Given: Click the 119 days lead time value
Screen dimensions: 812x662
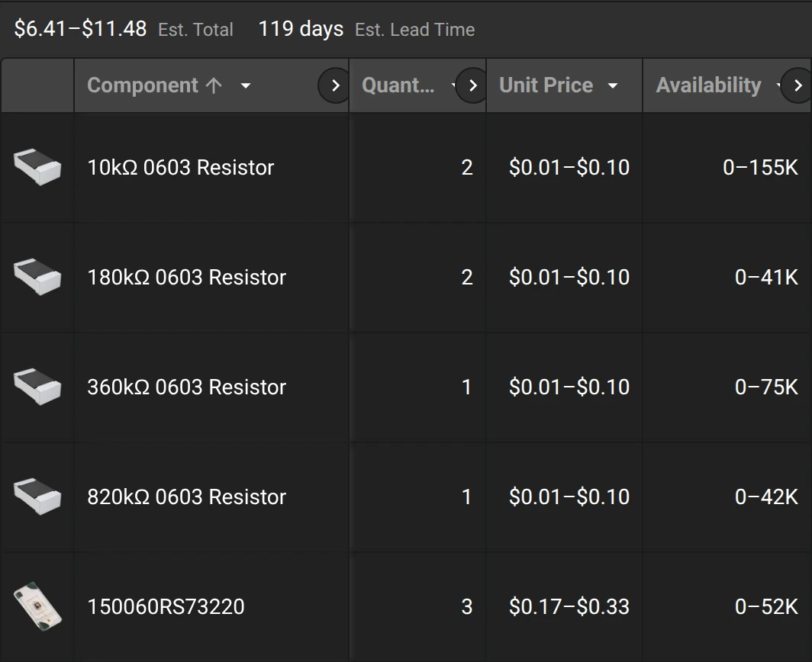Looking at the screenshot, I should pos(301,30).
